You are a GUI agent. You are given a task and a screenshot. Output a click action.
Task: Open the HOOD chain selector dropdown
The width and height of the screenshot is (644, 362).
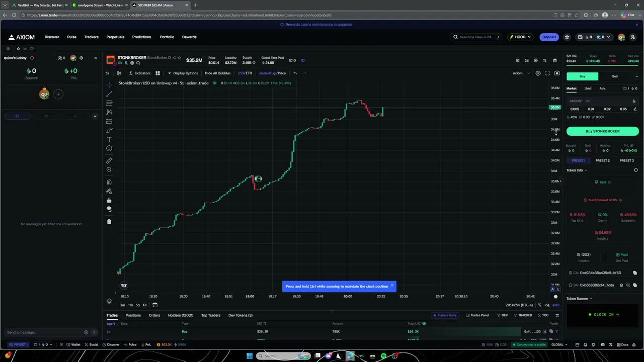point(520,37)
